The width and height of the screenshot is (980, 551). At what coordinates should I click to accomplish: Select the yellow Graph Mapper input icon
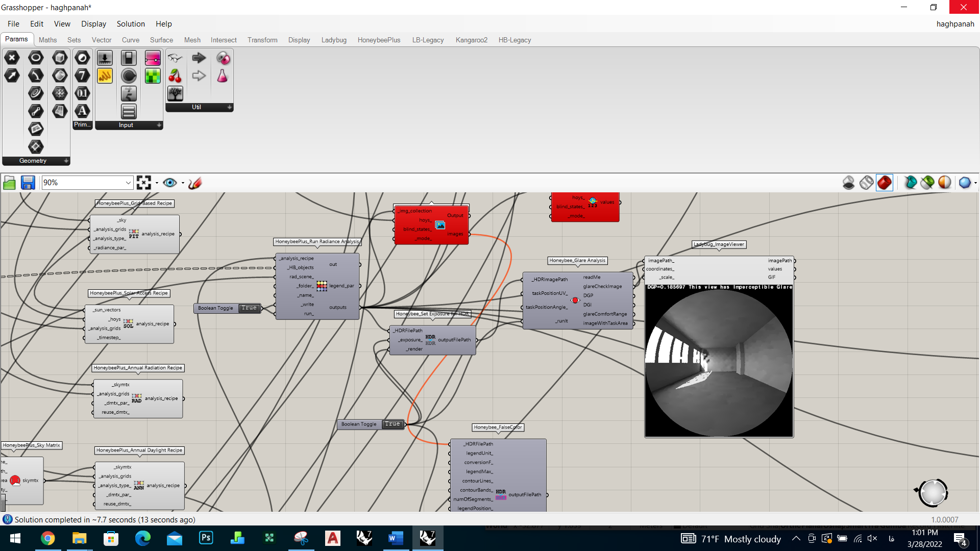(x=105, y=76)
